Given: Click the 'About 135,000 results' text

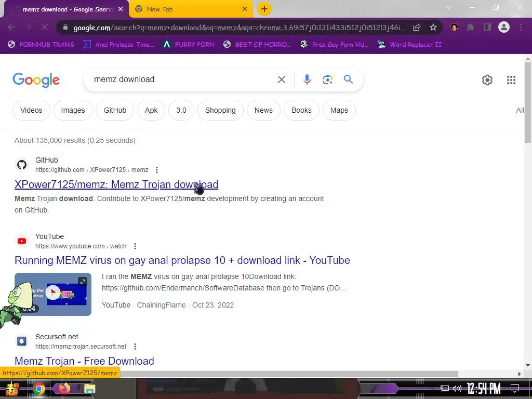Looking at the screenshot, I should (x=75, y=140).
